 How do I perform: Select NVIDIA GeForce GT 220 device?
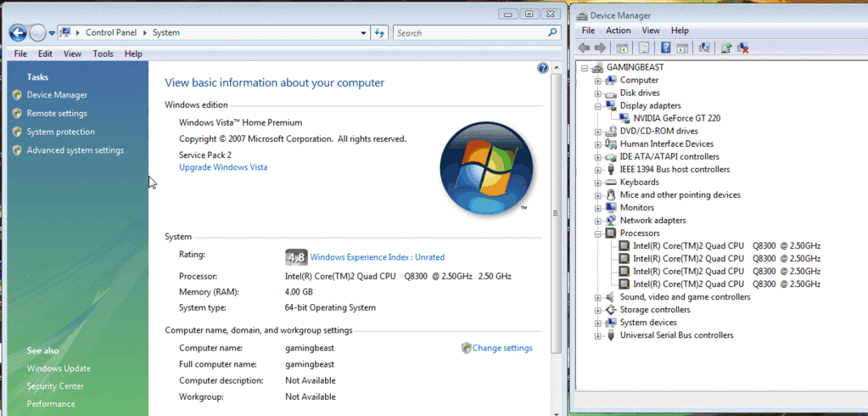coord(677,118)
